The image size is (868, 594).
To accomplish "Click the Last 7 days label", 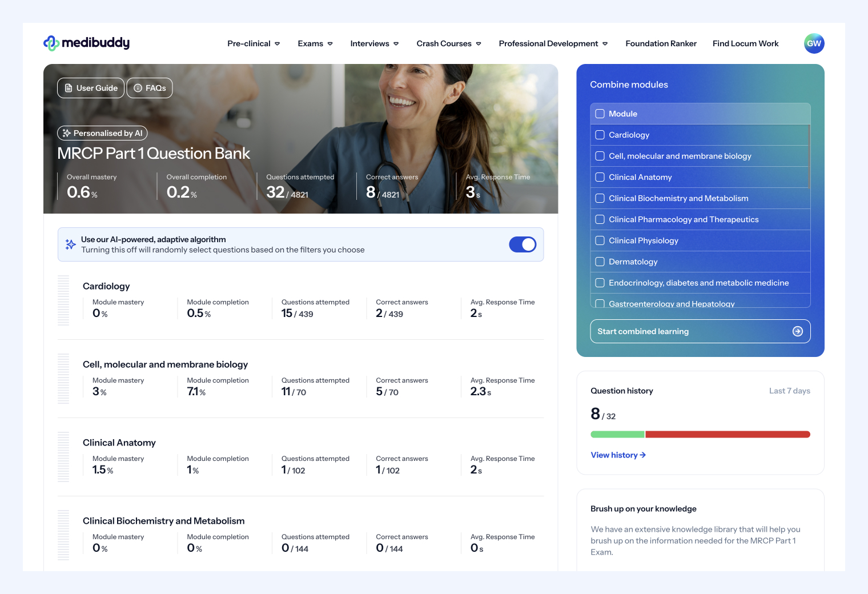I will click(x=790, y=391).
